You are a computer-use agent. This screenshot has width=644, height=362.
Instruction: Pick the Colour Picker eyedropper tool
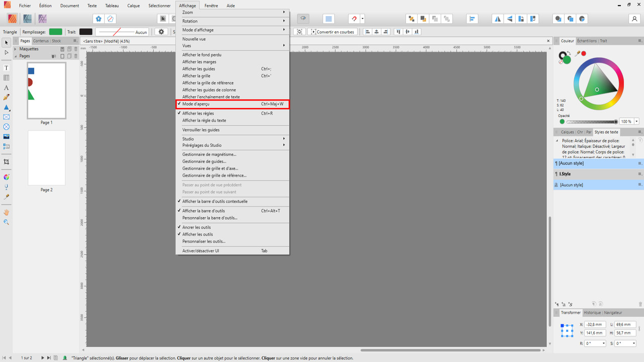[x=6, y=197]
